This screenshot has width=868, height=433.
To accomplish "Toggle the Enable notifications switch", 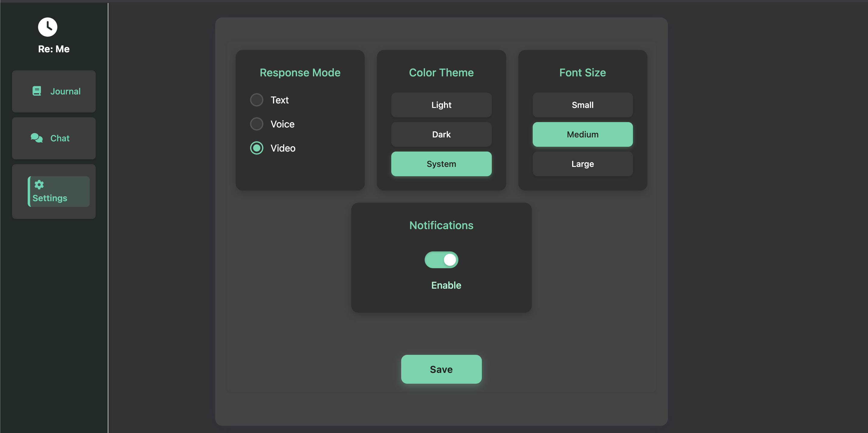I will pos(441,260).
